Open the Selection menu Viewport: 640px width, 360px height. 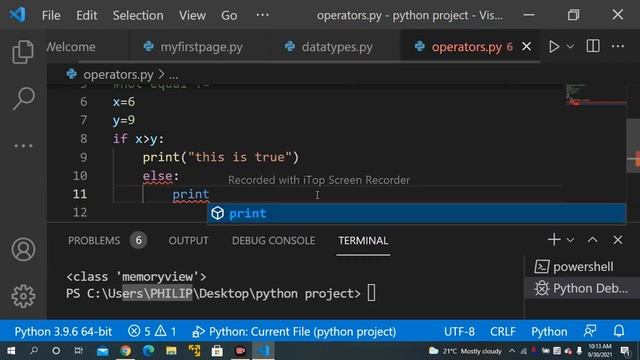click(138, 16)
